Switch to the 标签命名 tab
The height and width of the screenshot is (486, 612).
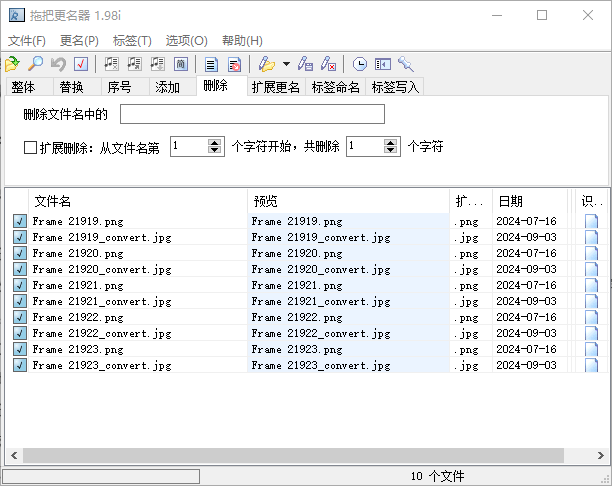click(x=336, y=87)
